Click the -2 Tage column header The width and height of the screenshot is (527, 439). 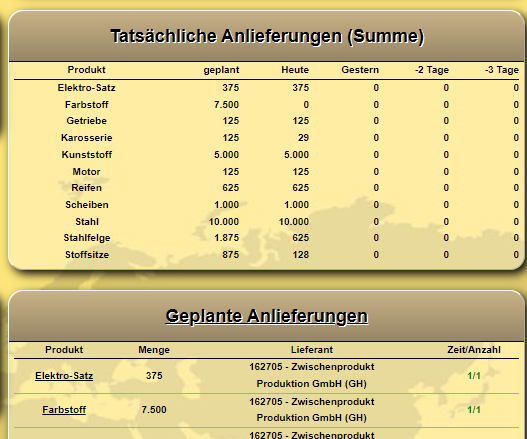(432, 70)
